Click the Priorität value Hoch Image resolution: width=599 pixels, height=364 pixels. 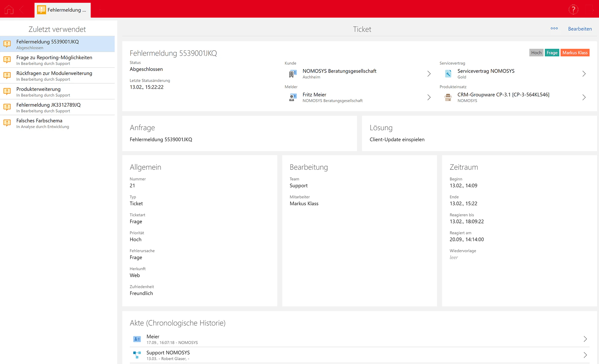click(x=135, y=239)
